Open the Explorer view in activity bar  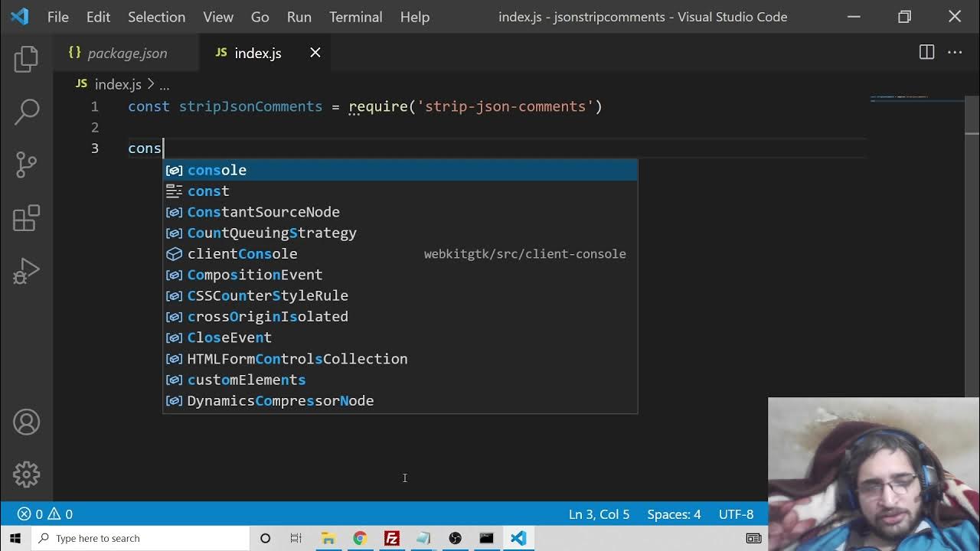point(26,59)
